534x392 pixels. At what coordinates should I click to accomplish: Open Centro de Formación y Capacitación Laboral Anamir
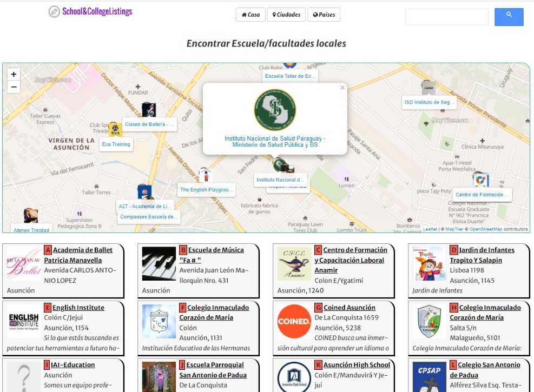pos(351,260)
